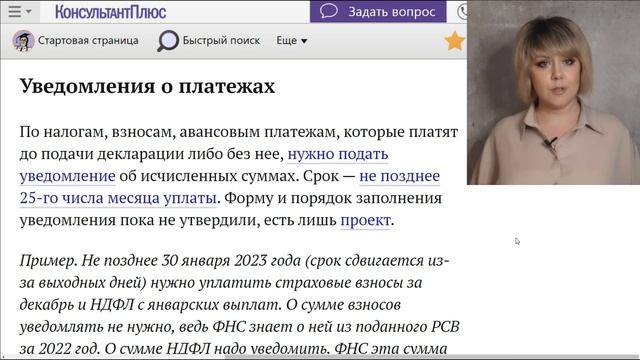Screen dimensions: 640x360
Task: Click the favorites star icon
Action: coord(454,41)
